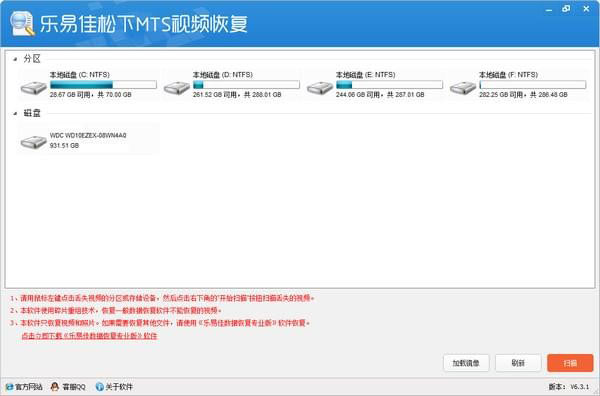Select the WDC WD10EZEX physical disk icon
Image resolution: width=600 pixels, height=396 pixels.
click(34, 142)
